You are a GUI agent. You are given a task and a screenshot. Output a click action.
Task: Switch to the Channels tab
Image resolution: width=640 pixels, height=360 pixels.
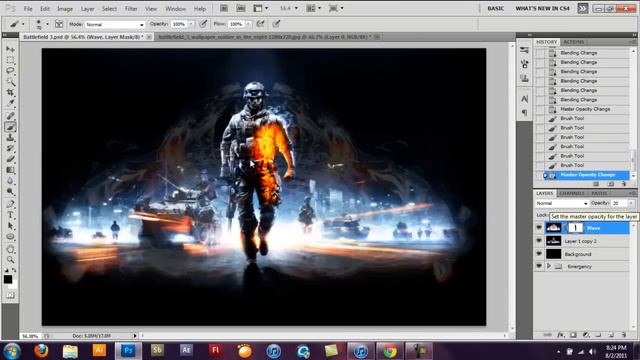point(572,193)
